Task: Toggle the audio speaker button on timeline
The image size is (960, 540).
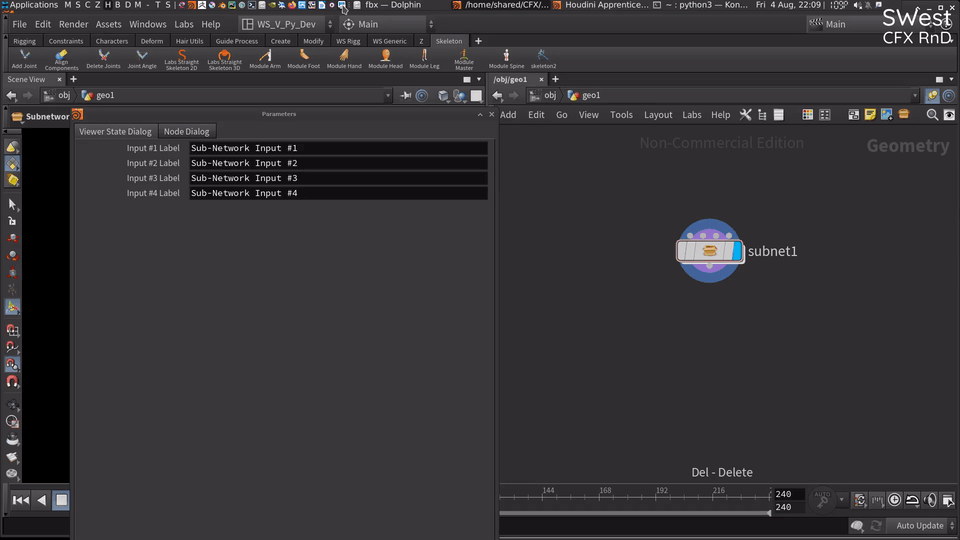Action: pyautogui.click(x=929, y=500)
